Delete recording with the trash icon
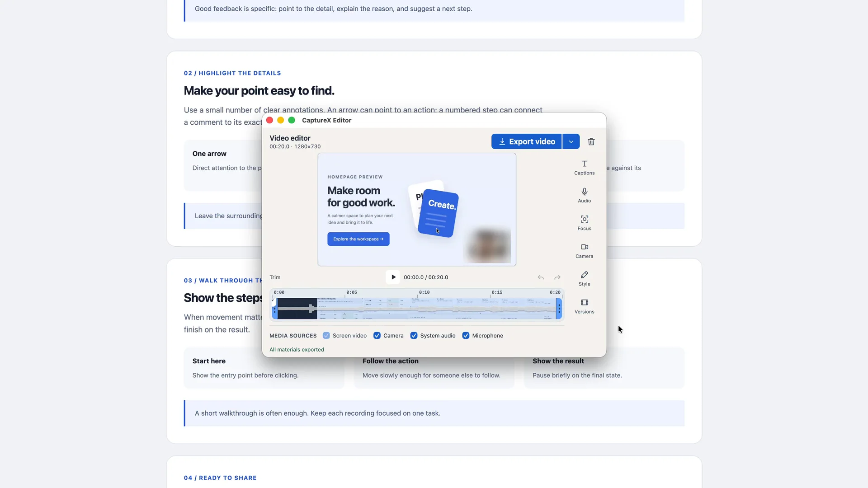The height and width of the screenshot is (488, 868). coord(591,141)
